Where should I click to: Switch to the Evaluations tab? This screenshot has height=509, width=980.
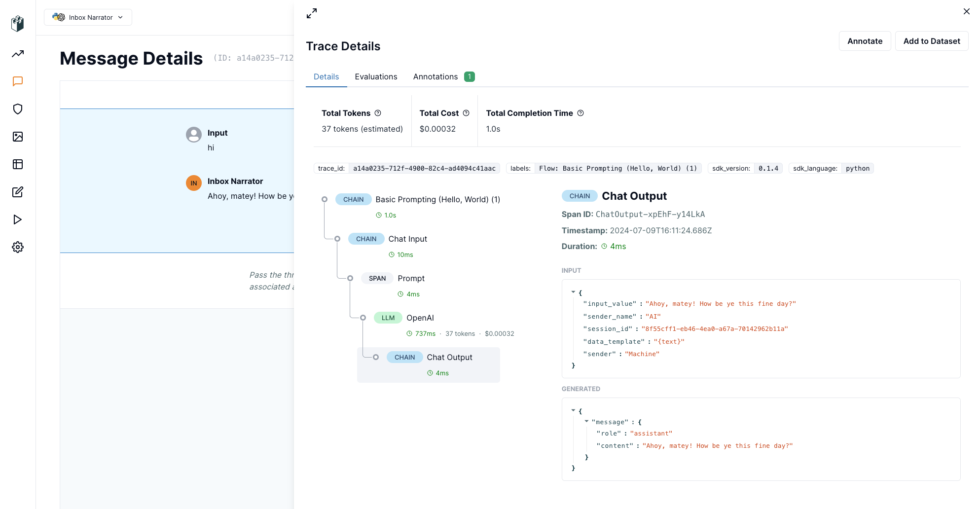[376, 76]
